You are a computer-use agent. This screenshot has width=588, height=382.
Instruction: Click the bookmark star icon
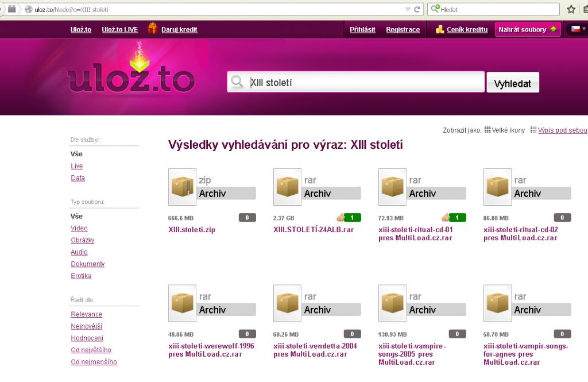tap(571, 9)
